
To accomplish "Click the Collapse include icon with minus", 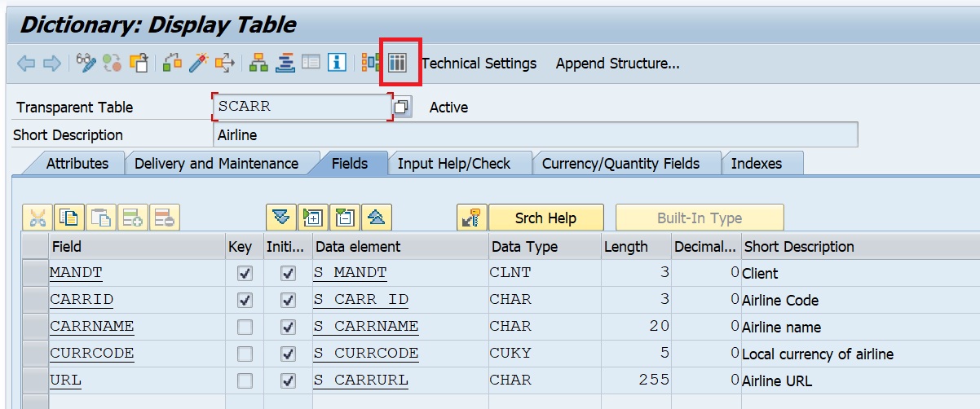I will coord(345,218).
